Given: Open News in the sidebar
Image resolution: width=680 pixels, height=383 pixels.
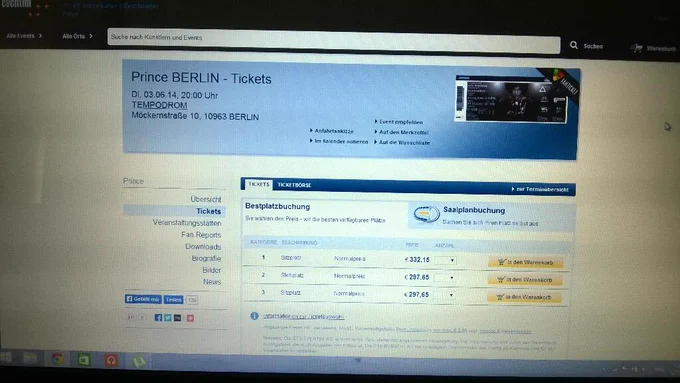Looking at the screenshot, I should tap(212, 282).
